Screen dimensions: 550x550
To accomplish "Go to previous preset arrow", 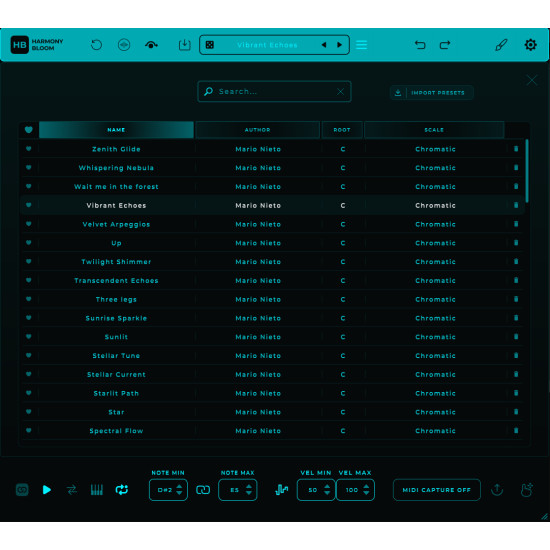I will tap(324, 45).
